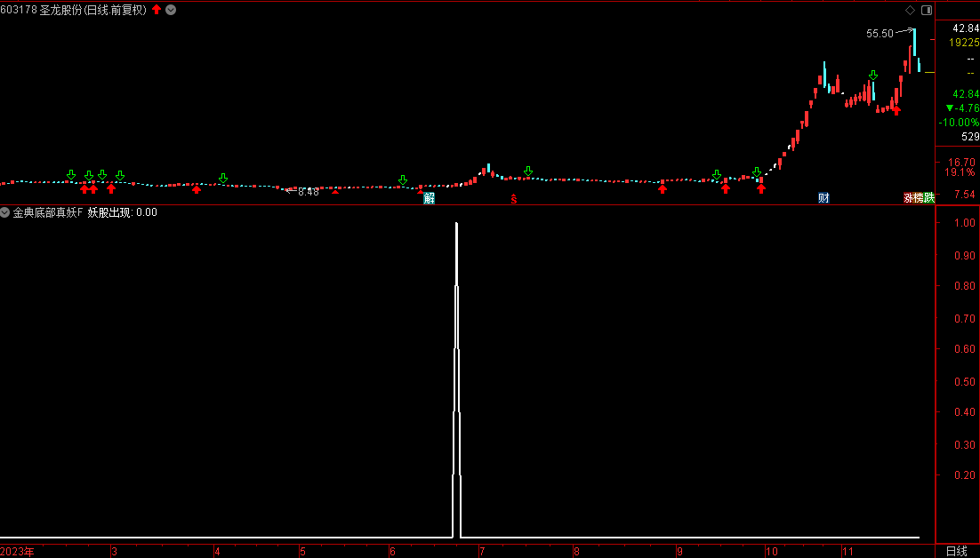Expand the 金典底部真妖F indicator chevron menu

coord(5,213)
